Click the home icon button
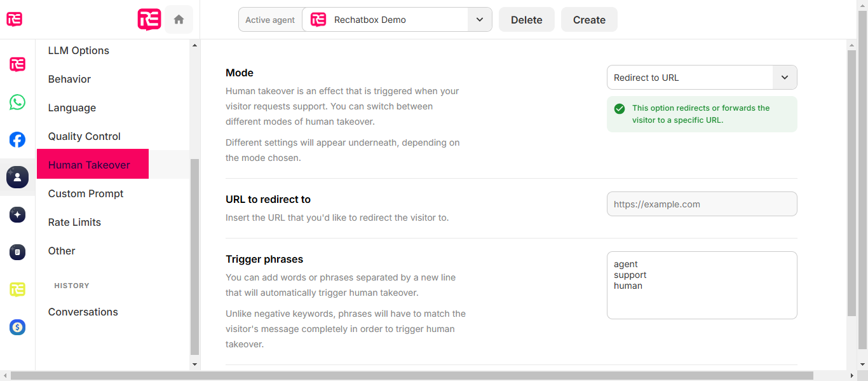The width and height of the screenshot is (868, 381). 179,20
